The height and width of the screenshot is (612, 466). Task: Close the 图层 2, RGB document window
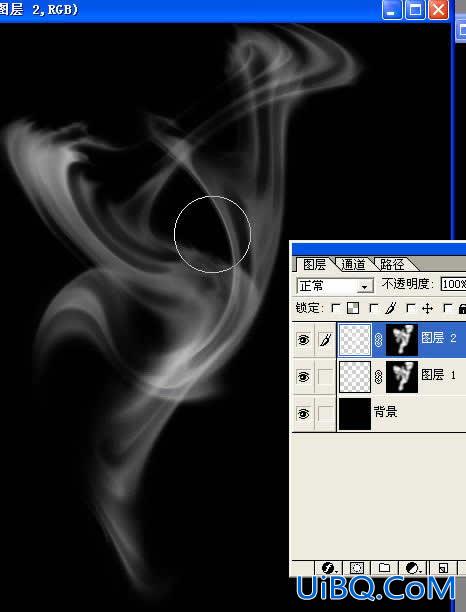439,10
